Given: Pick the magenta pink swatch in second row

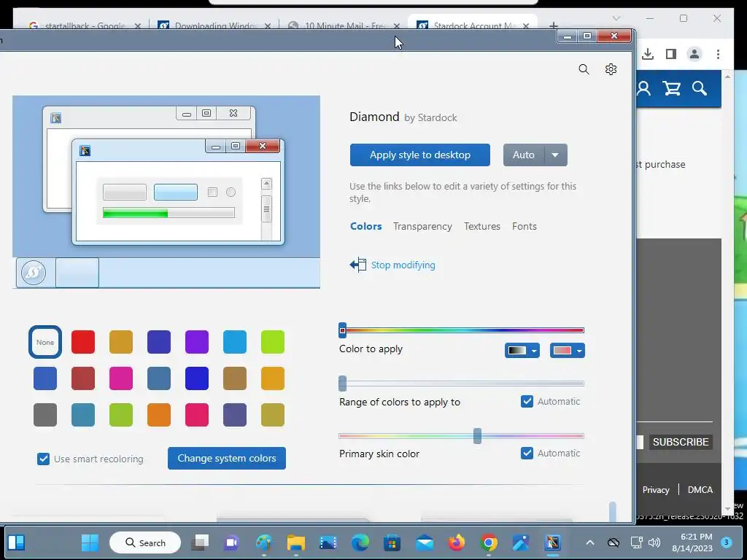Looking at the screenshot, I should click(121, 378).
